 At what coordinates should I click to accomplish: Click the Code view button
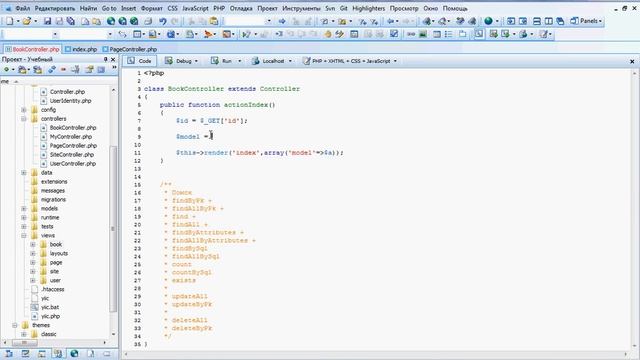tap(139, 61)
